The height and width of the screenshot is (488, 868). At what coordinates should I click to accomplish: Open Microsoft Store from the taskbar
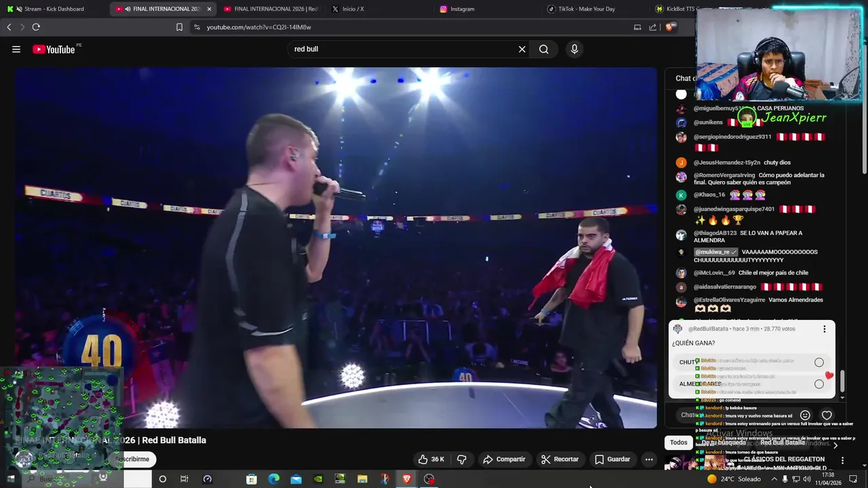252,479
